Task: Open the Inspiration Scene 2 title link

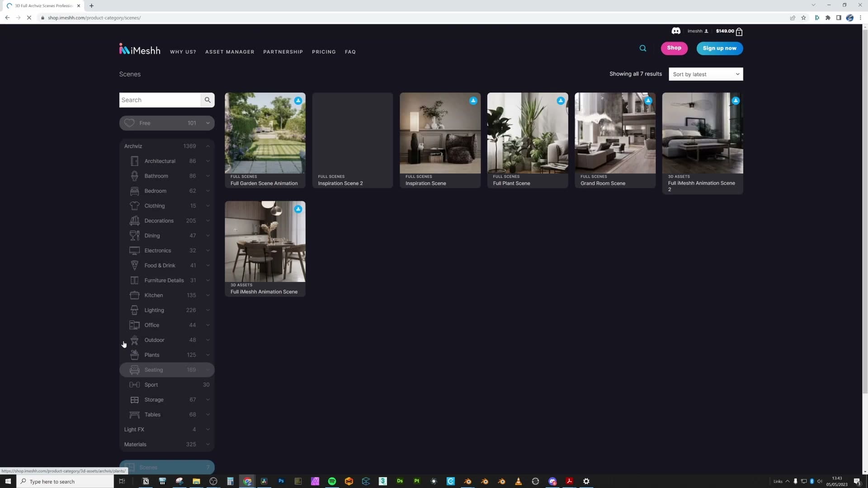Action: [340, 183]
